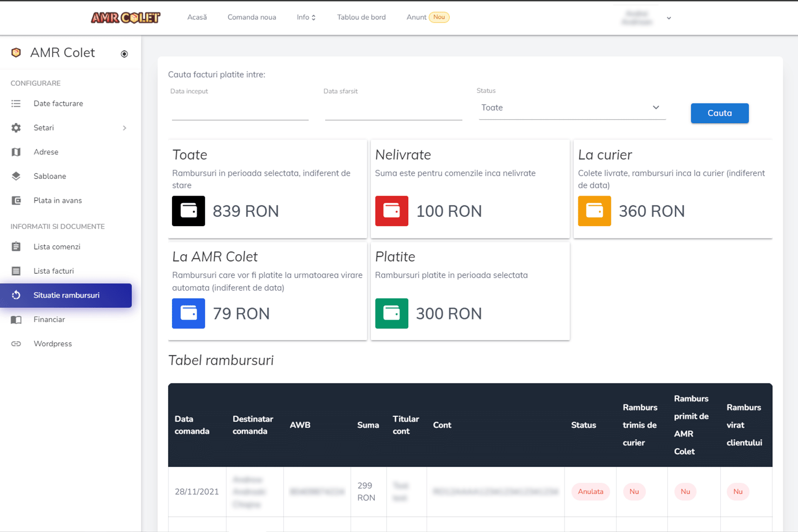Click the black wallet icon under Toate
Image resolution: width=798 pixels, height=532 pixels.
pyautogui.click(x=188, y=211)
